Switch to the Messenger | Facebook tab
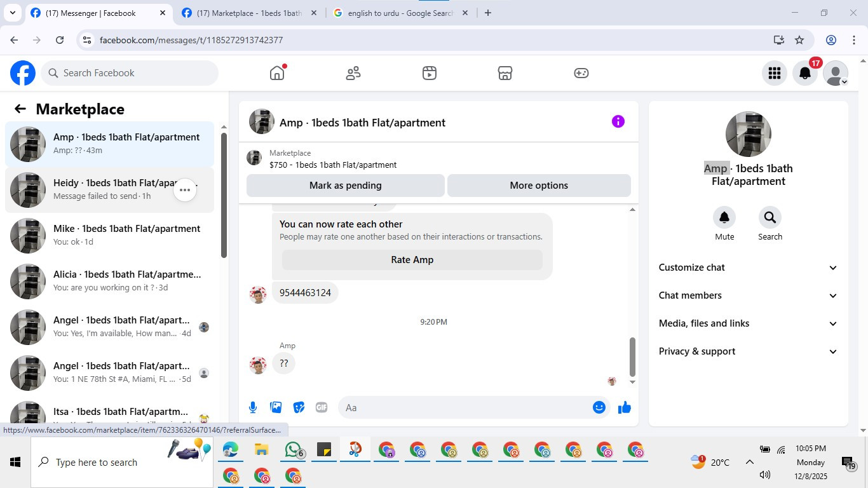 (98, 13)
